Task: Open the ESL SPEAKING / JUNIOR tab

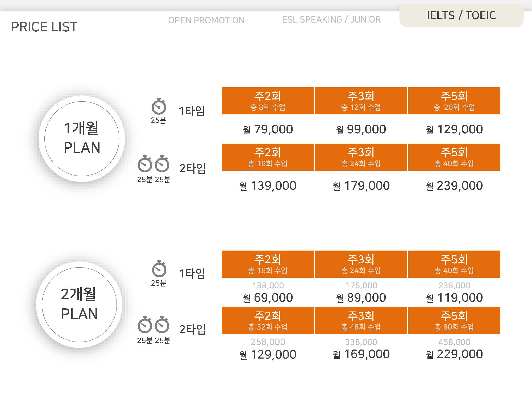Action: point(331,20)
